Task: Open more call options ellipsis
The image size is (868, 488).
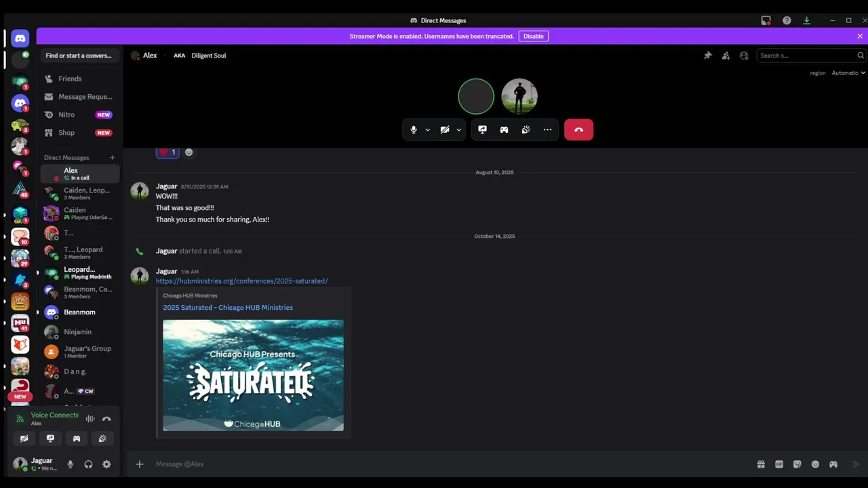Action: [x=547, y=129]
